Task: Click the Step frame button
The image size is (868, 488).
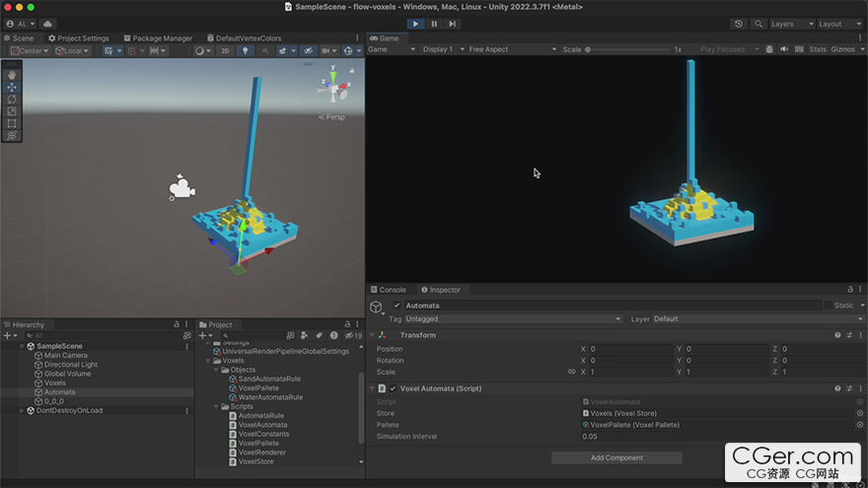Action: (453, 24)
